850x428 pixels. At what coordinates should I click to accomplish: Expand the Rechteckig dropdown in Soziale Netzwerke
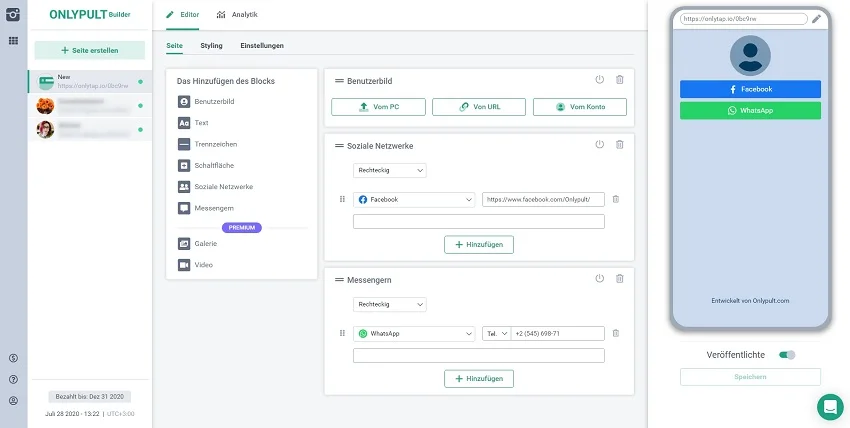point(390,171)
